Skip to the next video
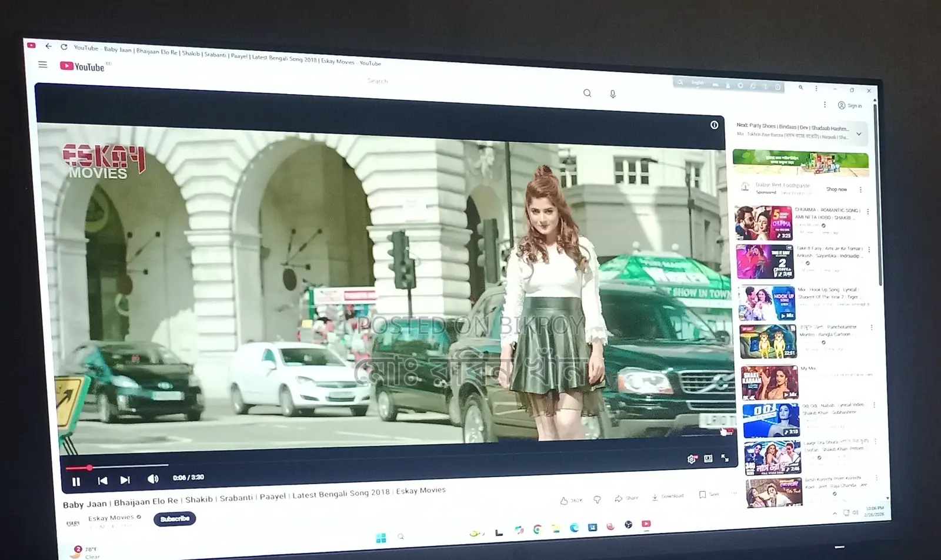 [x=125, y=480]
